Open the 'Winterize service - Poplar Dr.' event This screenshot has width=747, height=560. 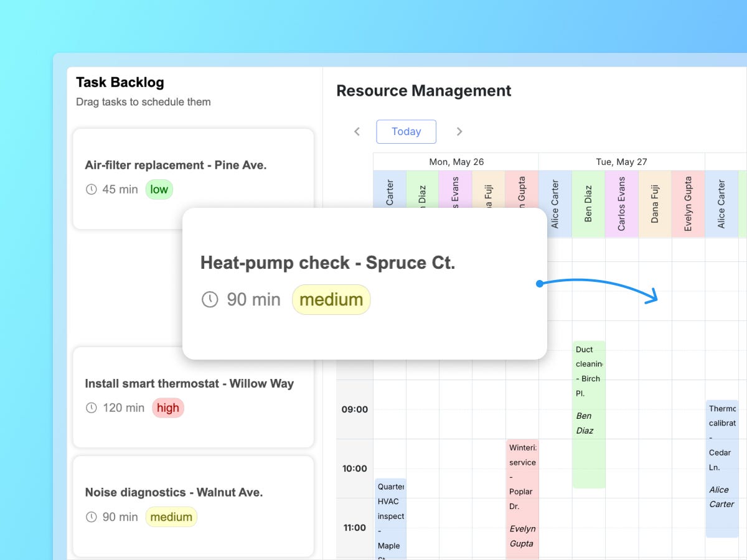(x=522, y=492)
